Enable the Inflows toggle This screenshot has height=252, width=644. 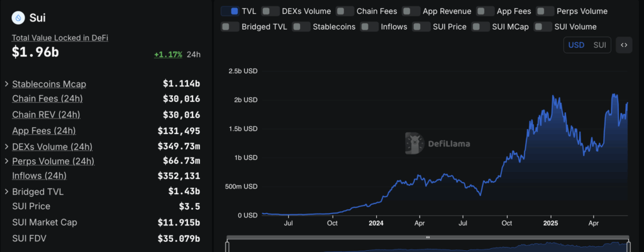(369, 26)
